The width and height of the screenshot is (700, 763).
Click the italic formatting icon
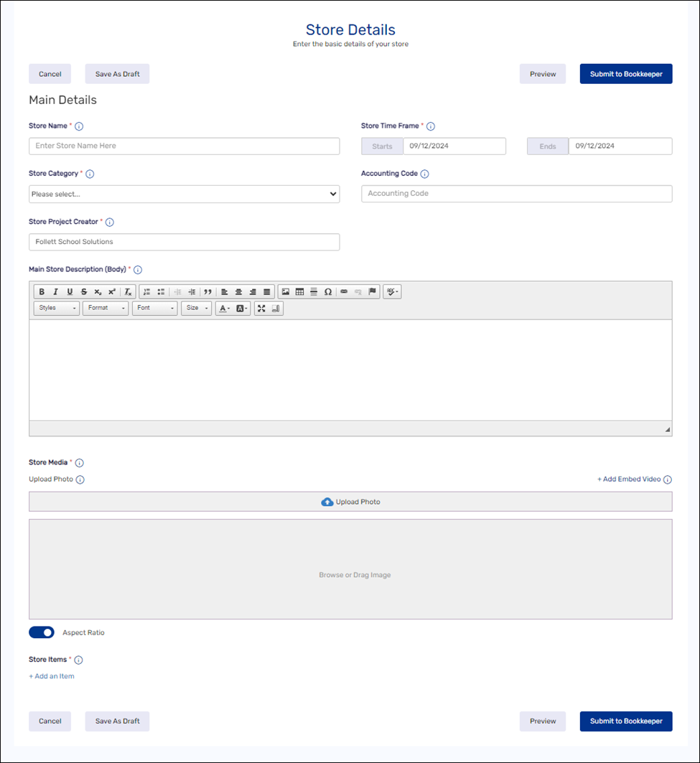(56, 292)
